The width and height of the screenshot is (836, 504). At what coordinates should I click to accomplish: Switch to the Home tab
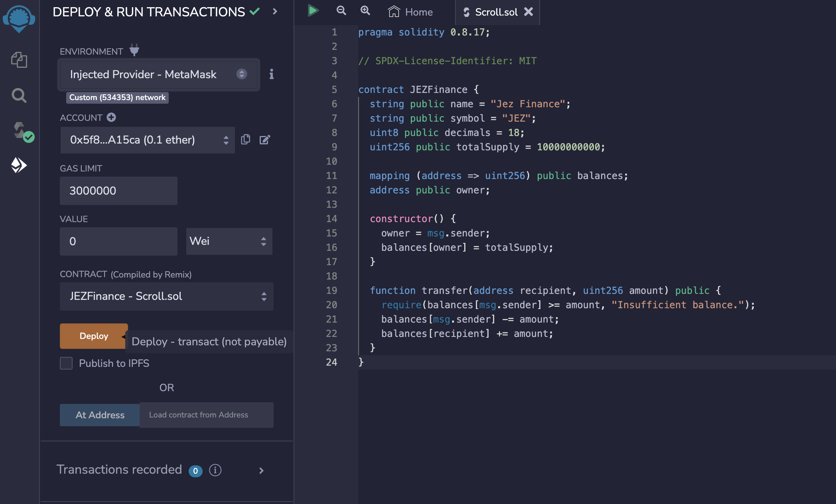411,12
